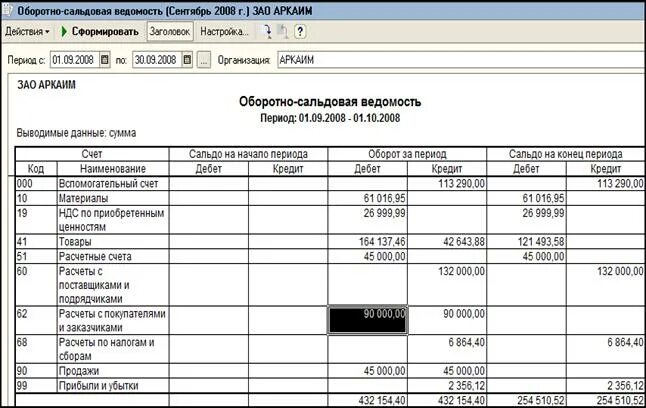Click Продажи debit turnover 45 000,00
The height and width of the screenshot is (408, 646).
pos(367,370)
